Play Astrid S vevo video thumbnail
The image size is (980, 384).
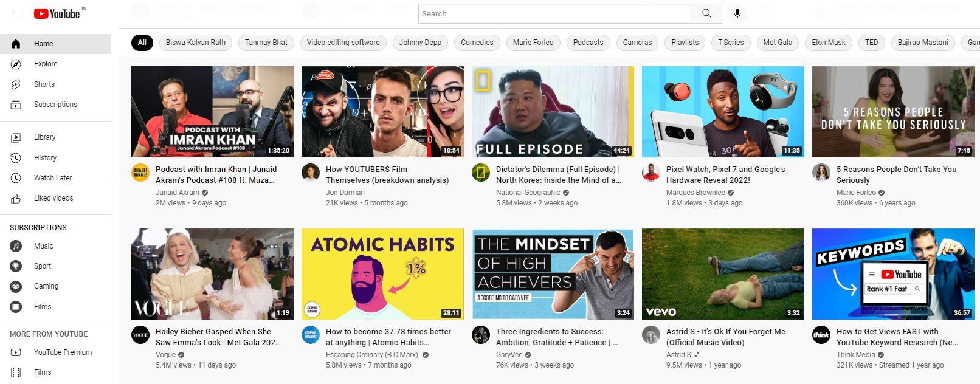(x=723, y=274)
